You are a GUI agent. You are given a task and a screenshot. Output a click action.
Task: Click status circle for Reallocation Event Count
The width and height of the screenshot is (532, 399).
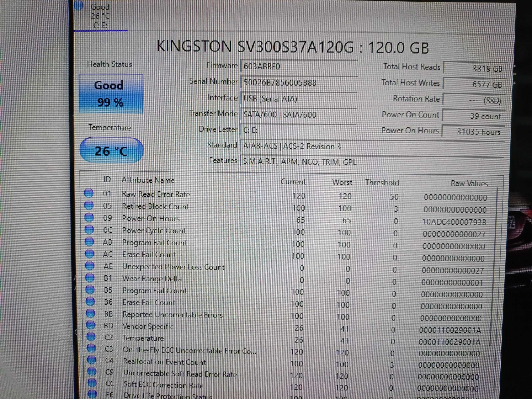point(92,360)
